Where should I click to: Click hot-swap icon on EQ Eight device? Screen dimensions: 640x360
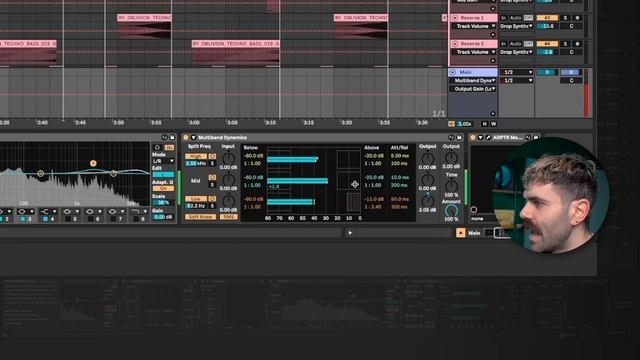pyautogui.click(x=164, y=138)
